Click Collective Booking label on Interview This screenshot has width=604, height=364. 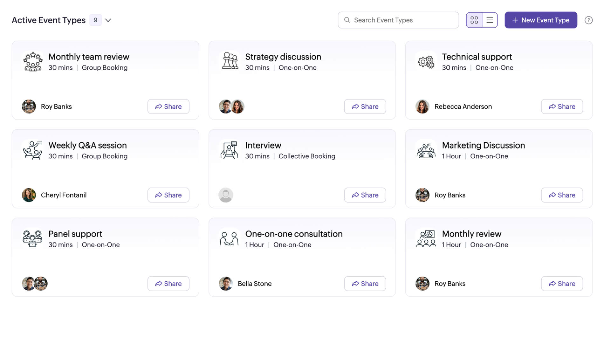click(x=307, y=156)
